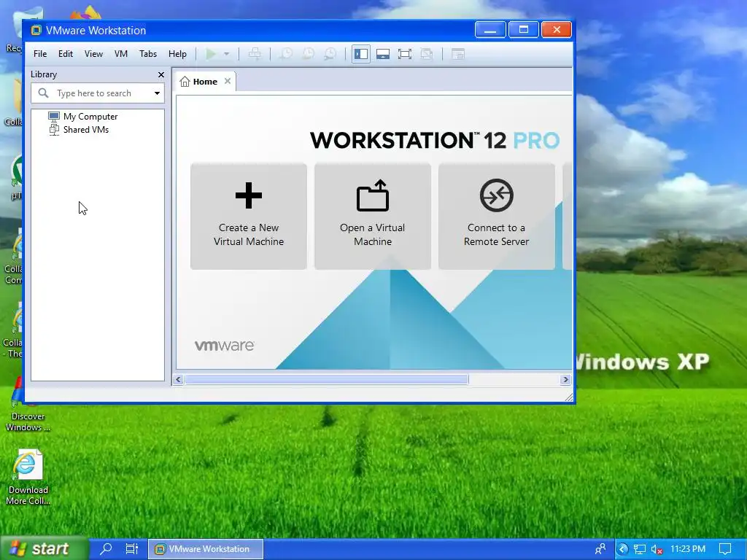Image resolution: width=747 pixels, height=560 pixels.
Task: Open the Start menu
Action: (x=44, y=549)
